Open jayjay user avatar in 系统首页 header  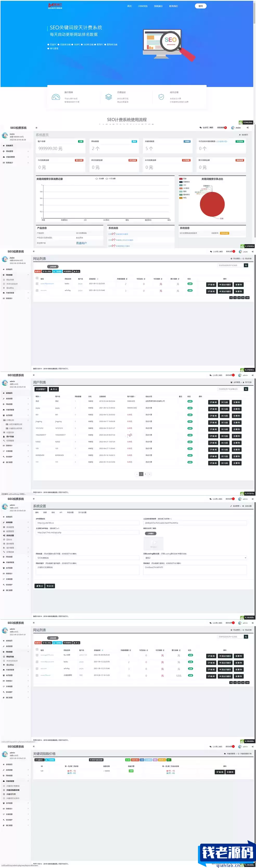[x=233, y=128]
